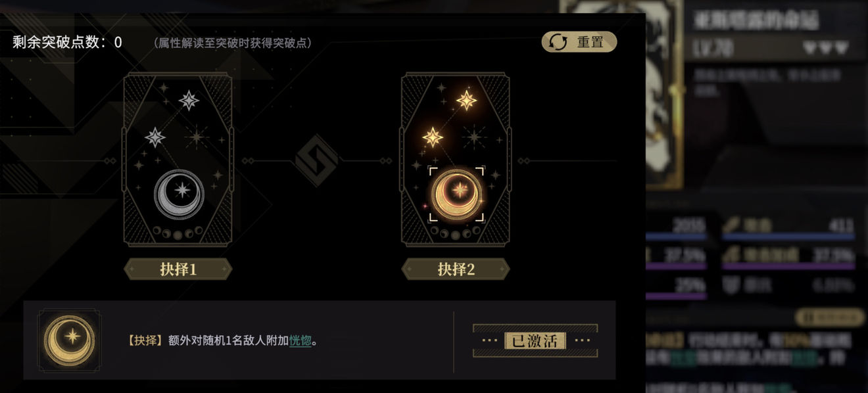Click the diamond link emblem between the cards
868x393 pixels.
[x=316, y=161]
